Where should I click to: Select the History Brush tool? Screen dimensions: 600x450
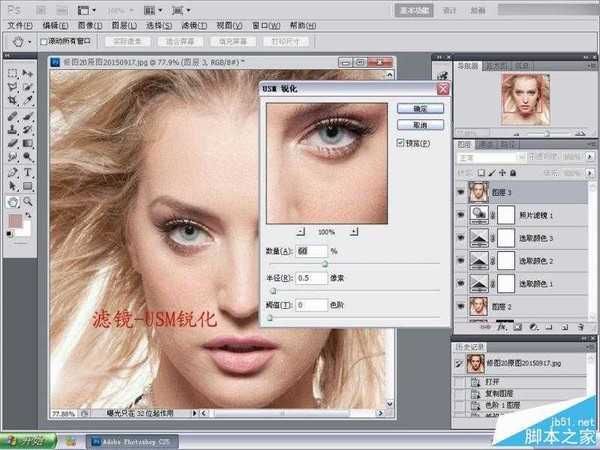pos(28,130)
